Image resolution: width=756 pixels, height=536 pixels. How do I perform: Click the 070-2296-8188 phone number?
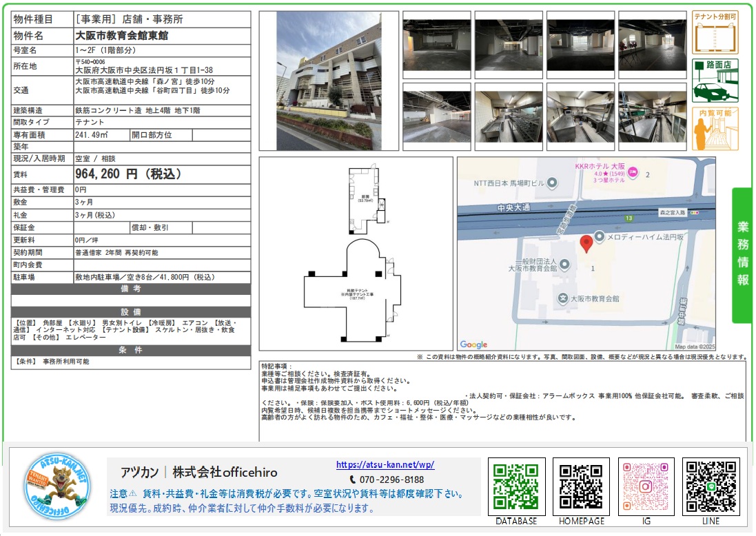coord(391,478)
